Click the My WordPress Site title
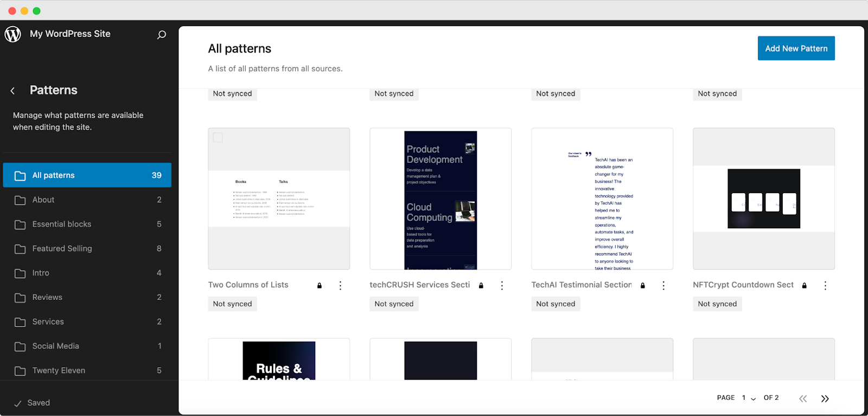Screen dimensions: 868x416 tap(70, 34)
